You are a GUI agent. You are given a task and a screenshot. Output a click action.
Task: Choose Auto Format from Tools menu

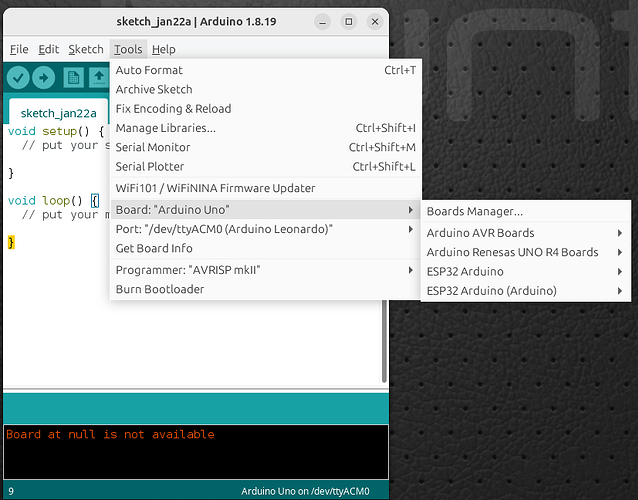click(265, 70)
